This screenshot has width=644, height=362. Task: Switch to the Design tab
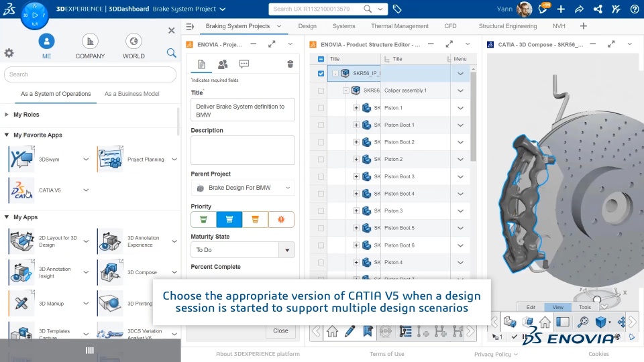point(307,26)
